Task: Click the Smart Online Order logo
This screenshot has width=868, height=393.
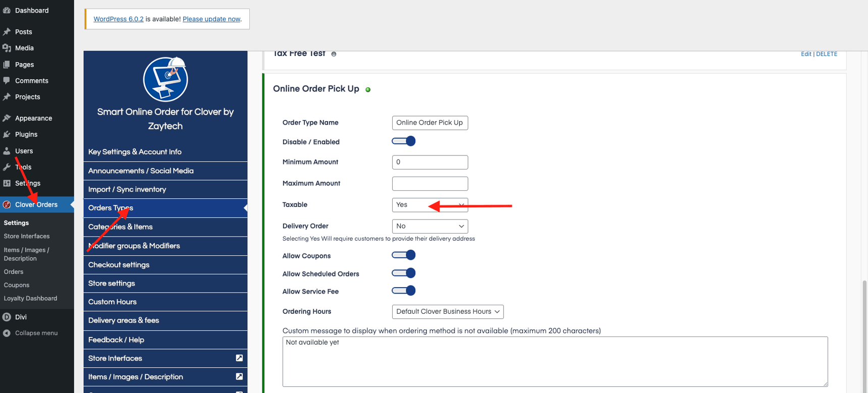Action: pyautogui.click(x=166, y=79)
